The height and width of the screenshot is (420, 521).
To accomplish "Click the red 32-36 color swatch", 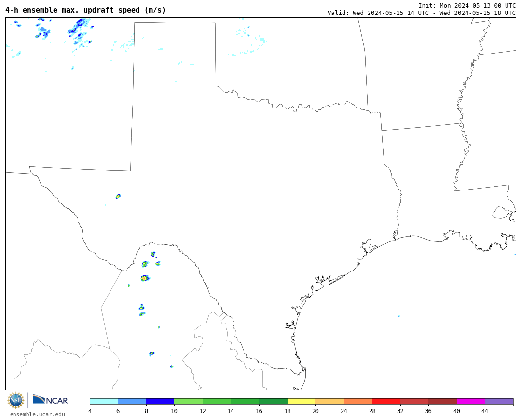I will point(414,401).
